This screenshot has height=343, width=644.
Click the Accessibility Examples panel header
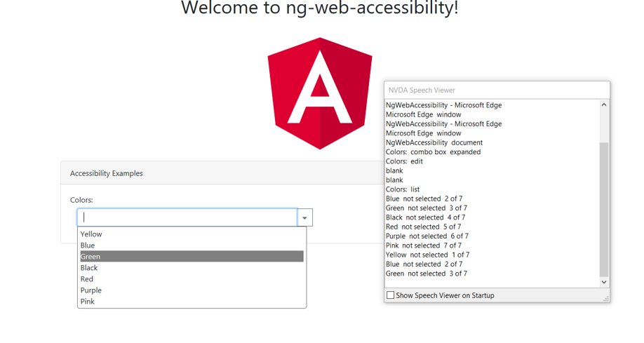[x=222, y=173]
